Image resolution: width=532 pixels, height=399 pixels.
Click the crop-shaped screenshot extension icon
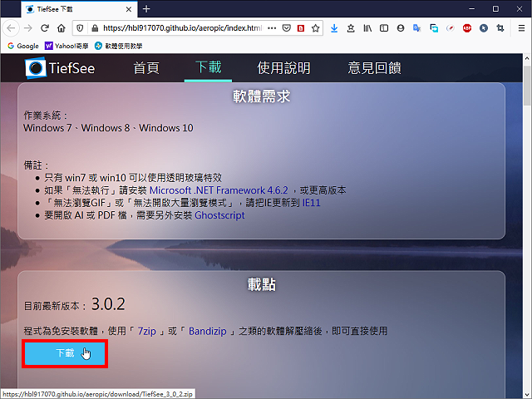point(500,28)
